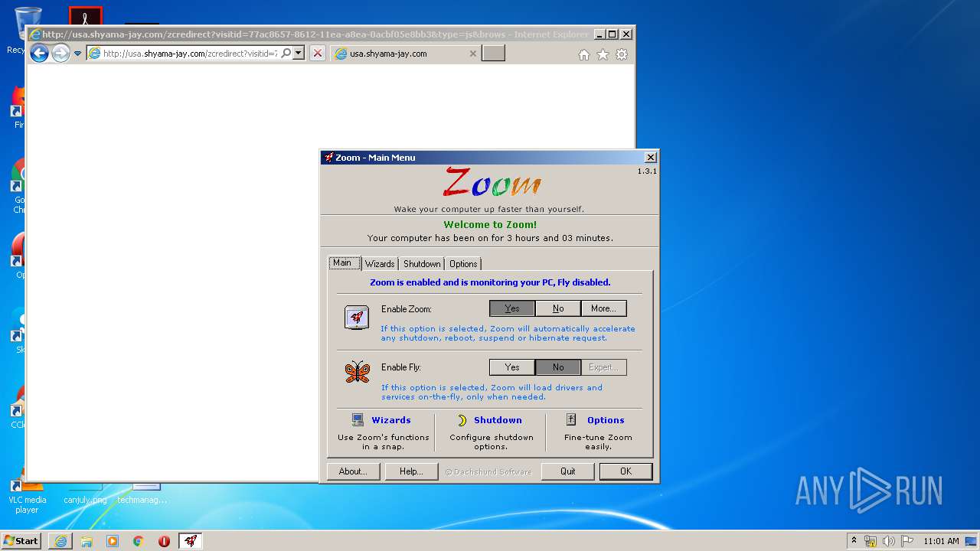Click the Zoom rocket title bar icon
Viewport: 980px width, 551px height.
pos(328,157)
